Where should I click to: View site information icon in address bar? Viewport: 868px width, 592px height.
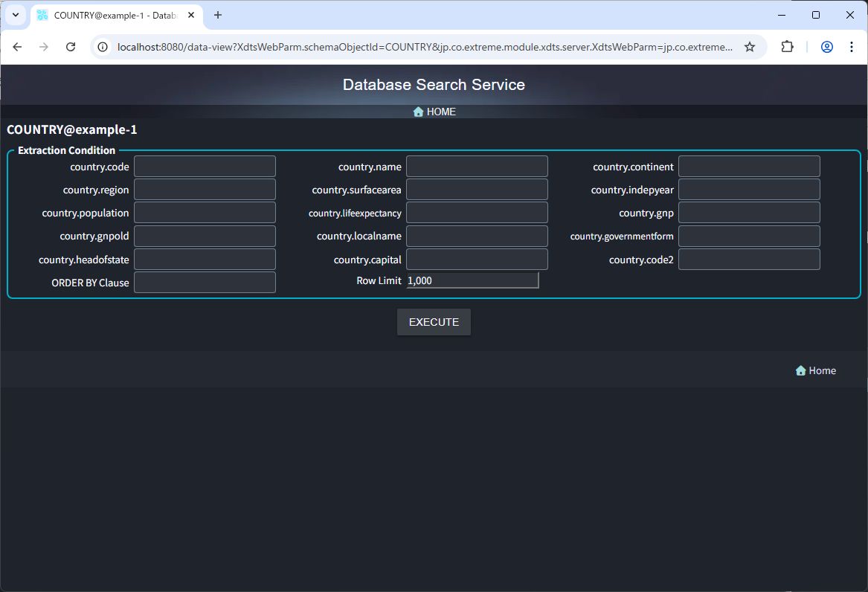click(x=103, y=47)
